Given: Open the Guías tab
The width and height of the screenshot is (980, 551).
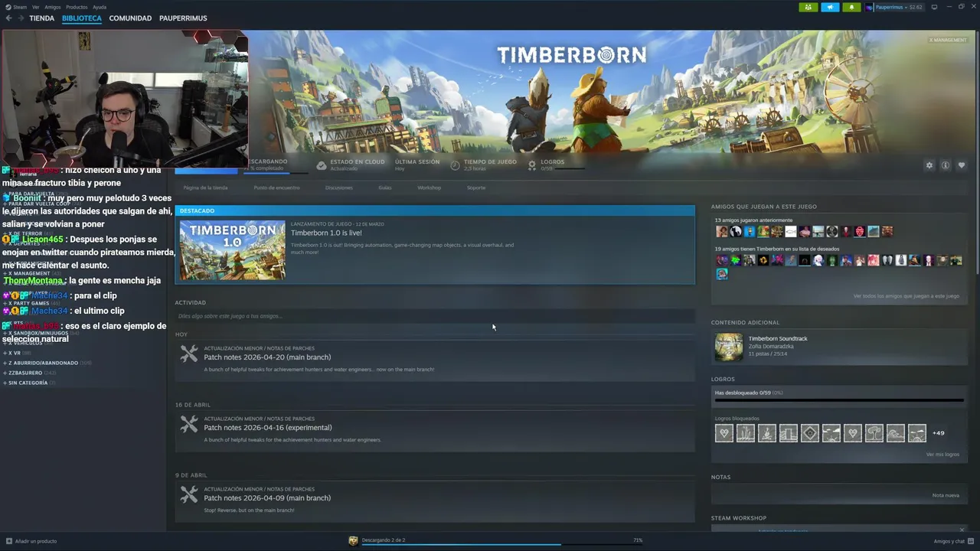Looking at the screenshot, I should 385,187.
